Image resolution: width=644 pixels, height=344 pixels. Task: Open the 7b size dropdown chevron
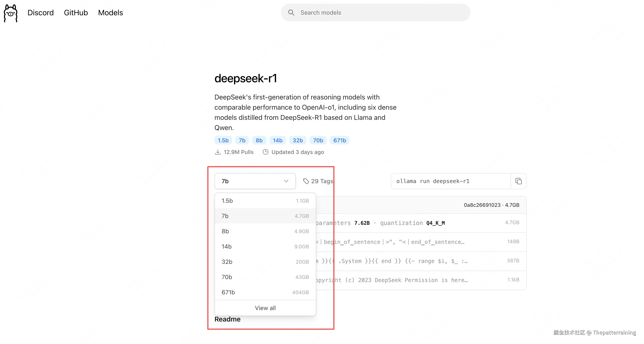pyautogui.click(x=286, y=181)
